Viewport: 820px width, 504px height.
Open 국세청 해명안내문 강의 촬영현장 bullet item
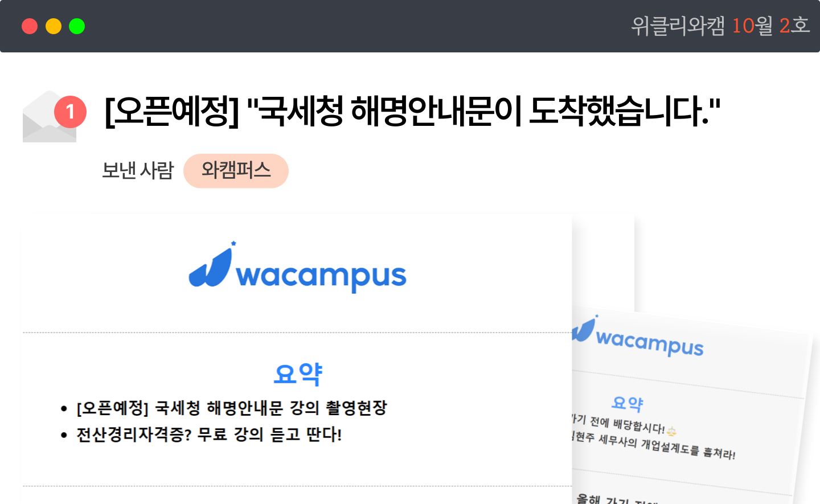232,408
